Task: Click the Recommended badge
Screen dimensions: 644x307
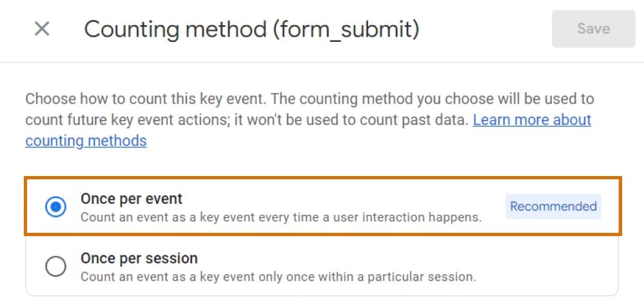Action: 553,206
